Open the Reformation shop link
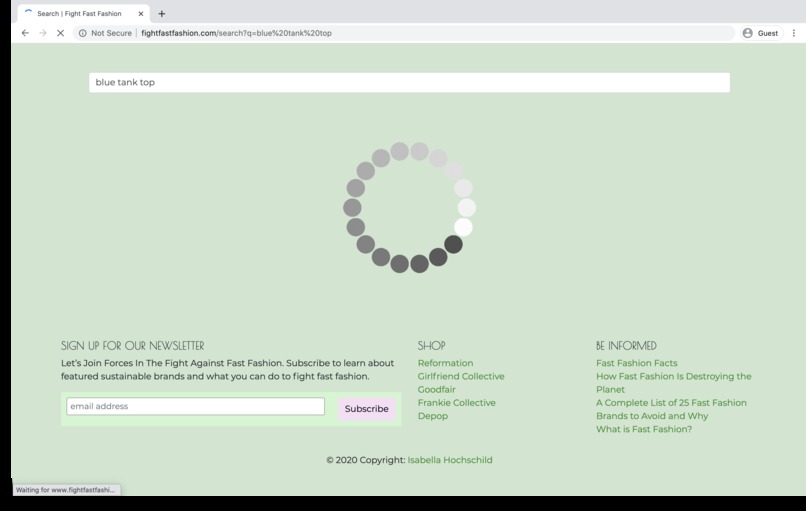This screenshot has width=806, height=511. pyautogui.click(x=445, y=363)
